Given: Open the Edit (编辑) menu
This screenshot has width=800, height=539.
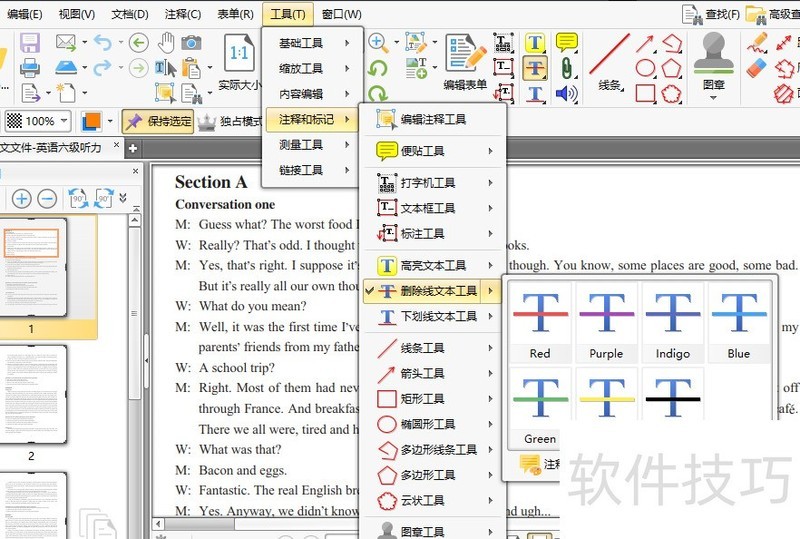Looking at the screenshot, I should [x=25, y=14].
